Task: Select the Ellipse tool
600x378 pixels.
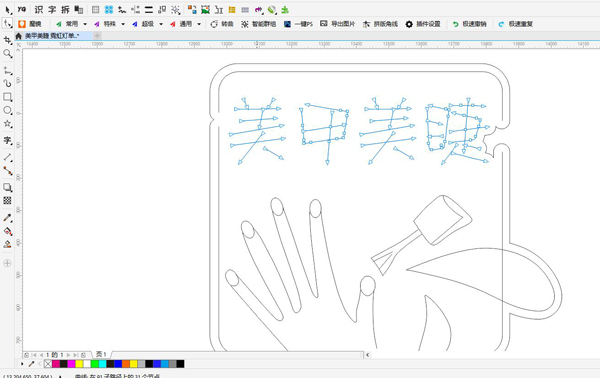Action: [x=7, y=111]
